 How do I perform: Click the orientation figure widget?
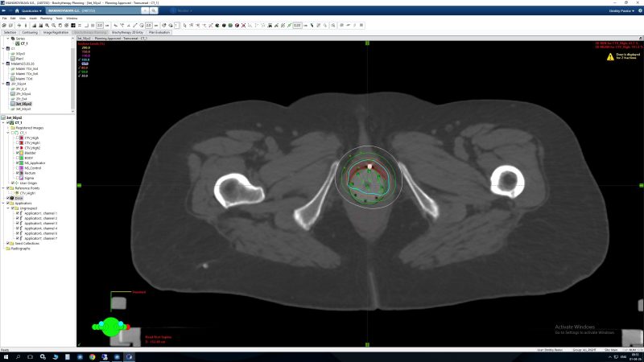(x=110, y=326)
